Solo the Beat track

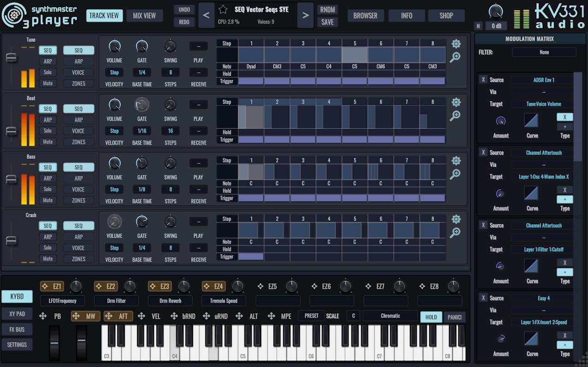tap(48, 131)
